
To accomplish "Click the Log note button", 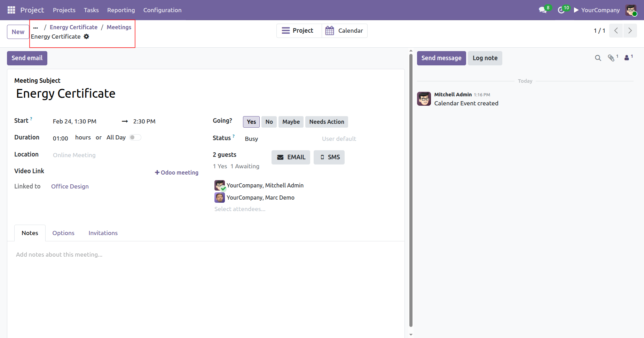I will pyautogui.click(x=485, y=58).
